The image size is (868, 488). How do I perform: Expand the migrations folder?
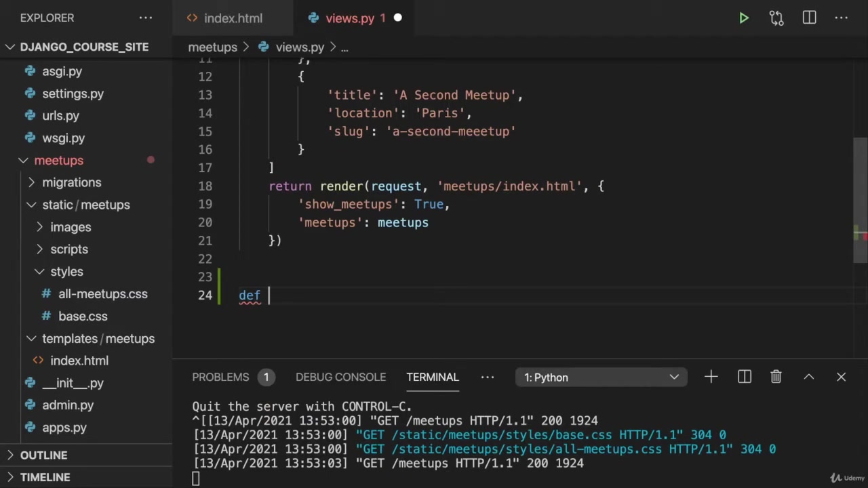71,182
